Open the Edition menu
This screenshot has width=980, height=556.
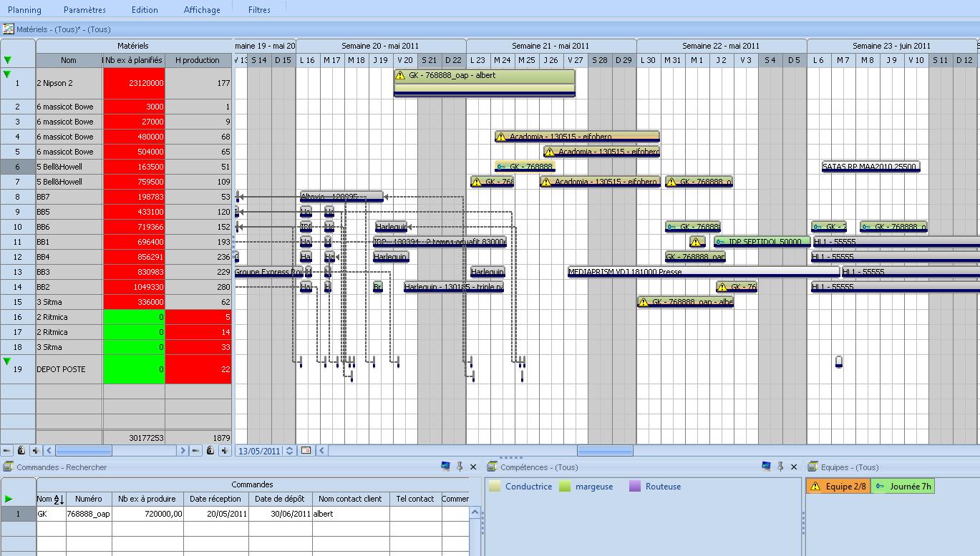point(145,10)
